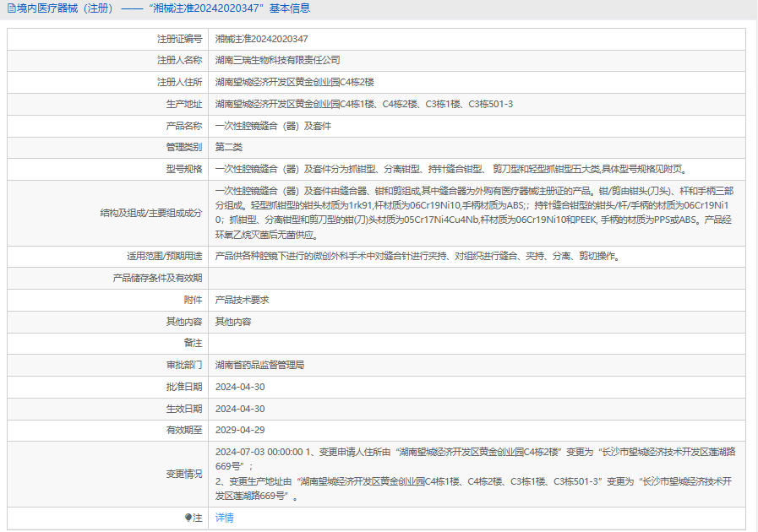The height and width of the screenshot is (532, 758).
Task: Click the 结构及组成/主要组成成分 label
Action: (151, 213)
